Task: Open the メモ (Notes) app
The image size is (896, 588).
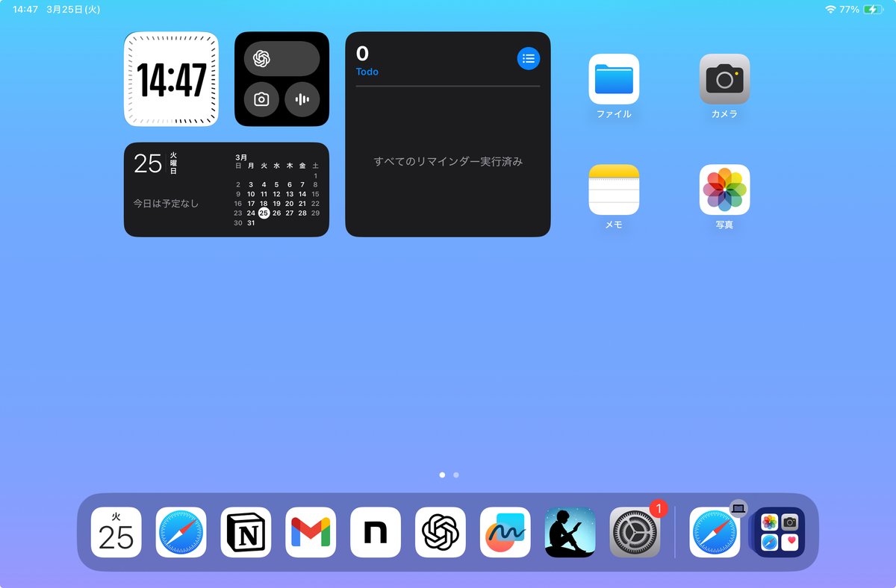Action: pyautogui.click(x=613, y=190)
